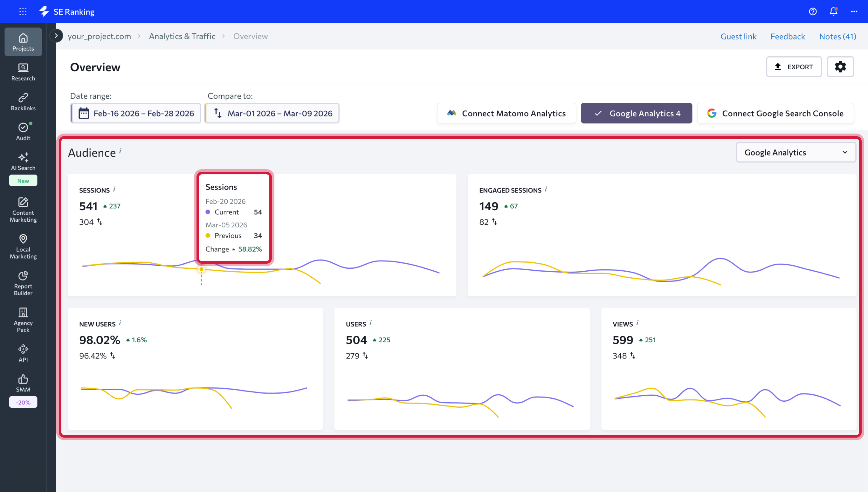This screenshot has width=868, height=492.
Task: Click the Sessions info icon
Action: pos(114,189)
